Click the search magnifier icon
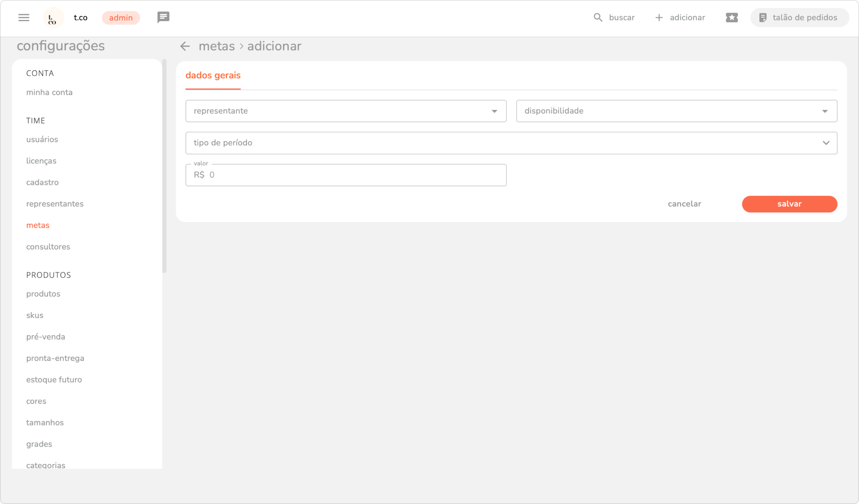This screenshot has width=859, height=504. click(x=597, y=17)
